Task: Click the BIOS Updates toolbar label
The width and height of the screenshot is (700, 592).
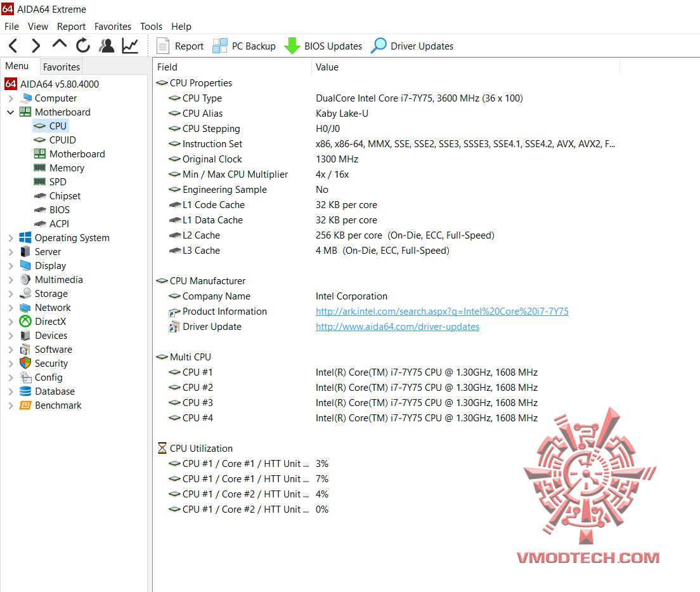Action: [x=333, y=46]
